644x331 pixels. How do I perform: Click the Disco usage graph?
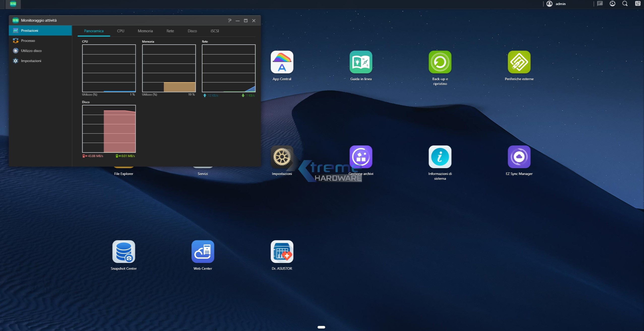(x=109, y=129)
